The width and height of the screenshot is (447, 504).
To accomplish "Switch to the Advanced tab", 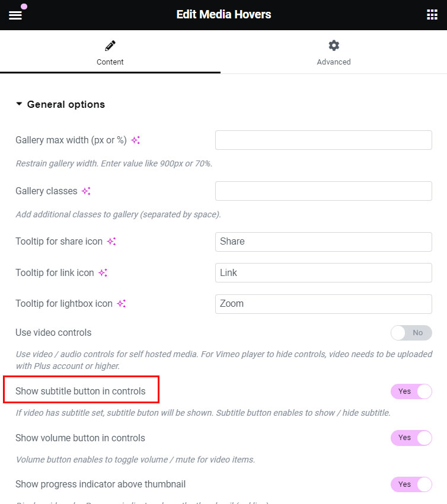I will point(334,52).
